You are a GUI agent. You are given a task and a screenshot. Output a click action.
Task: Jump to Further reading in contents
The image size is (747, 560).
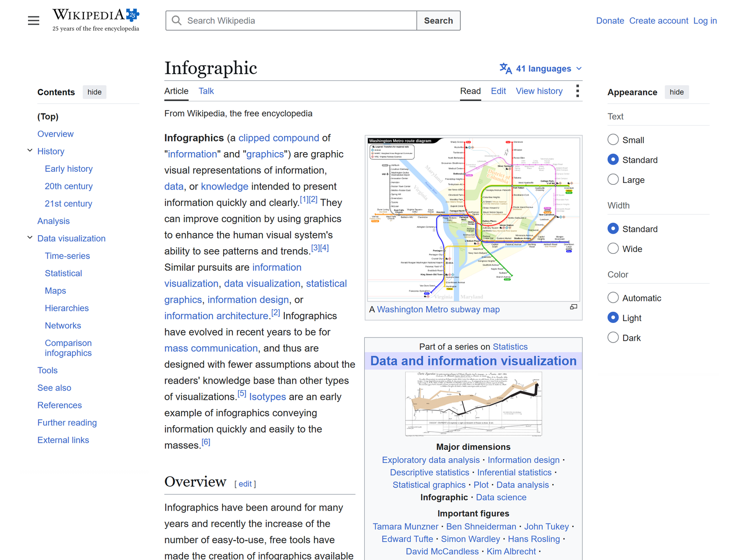(x=67, y=422)
